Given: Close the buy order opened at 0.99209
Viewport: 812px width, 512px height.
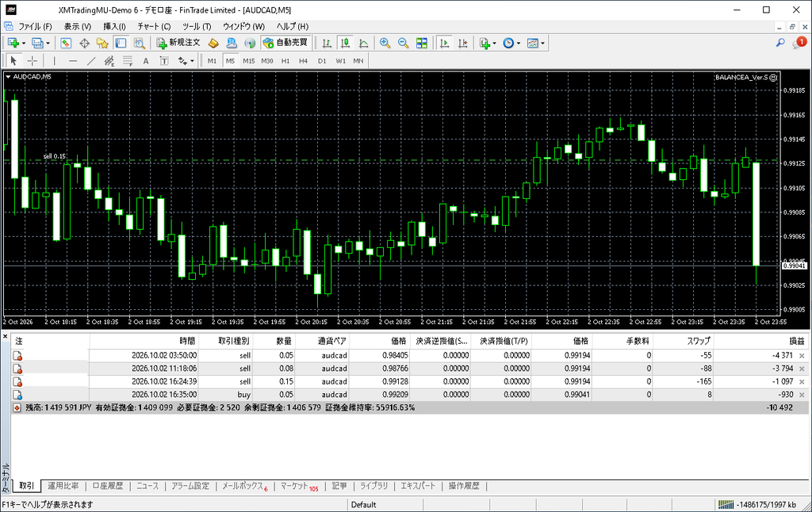Looking at the screenshot, I should 802,395.
